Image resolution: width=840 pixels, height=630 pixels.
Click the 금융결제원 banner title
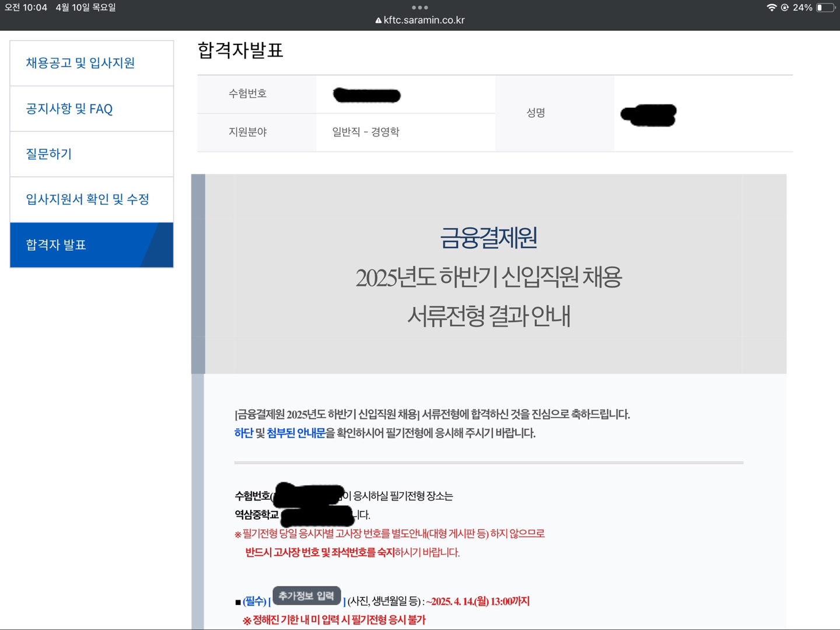coord(489,238)
